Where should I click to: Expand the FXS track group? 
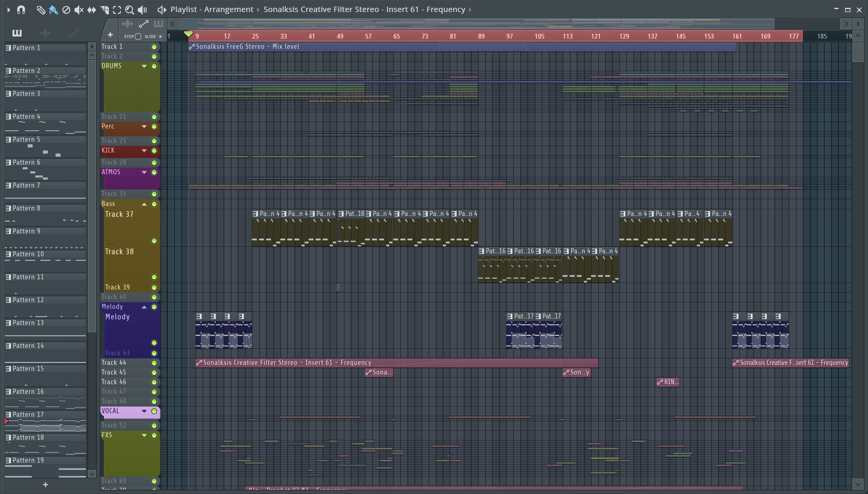coord(144,435)
